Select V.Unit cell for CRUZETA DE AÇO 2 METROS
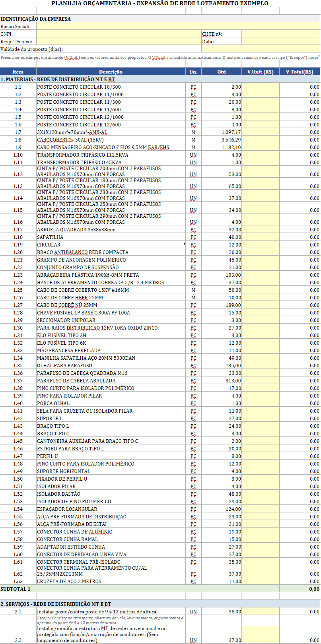Viewport: 321px width, 644px height. pyautogui.click(x=261, y=581)
